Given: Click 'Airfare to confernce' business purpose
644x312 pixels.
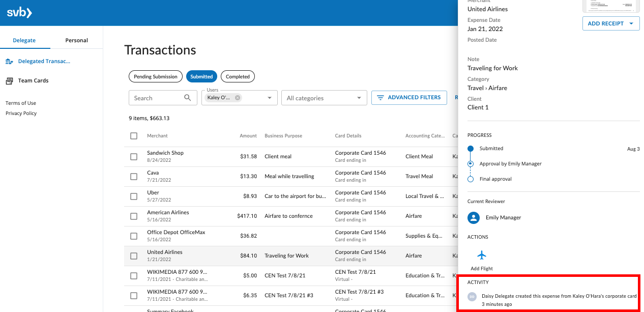Looking at the screenshot, I should coord(289,216).
